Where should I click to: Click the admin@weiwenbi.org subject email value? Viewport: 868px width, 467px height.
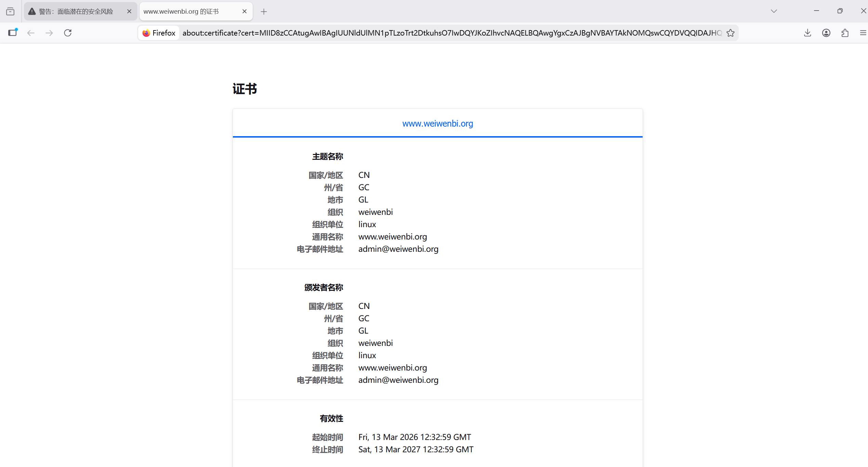pos(398,249)
